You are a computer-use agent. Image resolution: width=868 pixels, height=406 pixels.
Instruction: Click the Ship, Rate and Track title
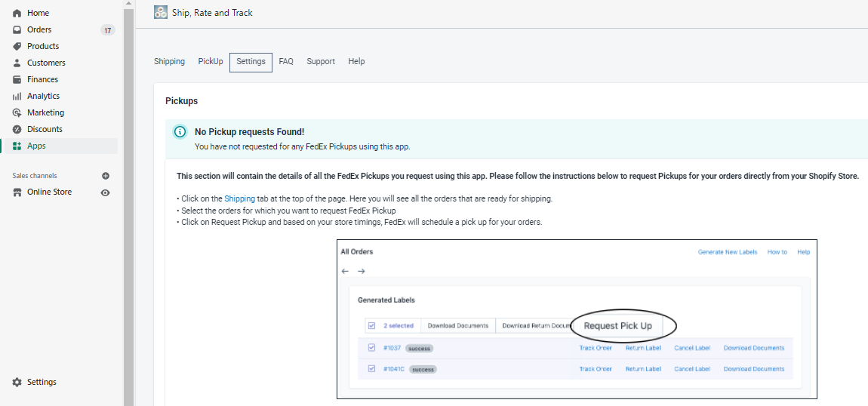coord(213,12)
